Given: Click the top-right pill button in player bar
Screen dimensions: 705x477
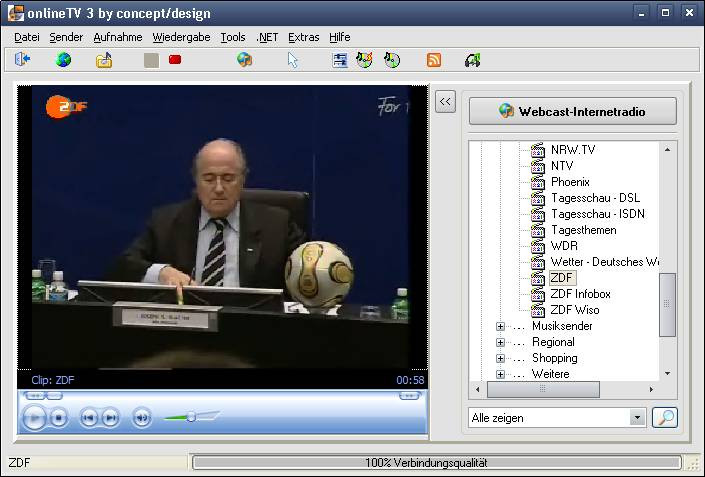Looking at the screenshot, I should point(409,396).
